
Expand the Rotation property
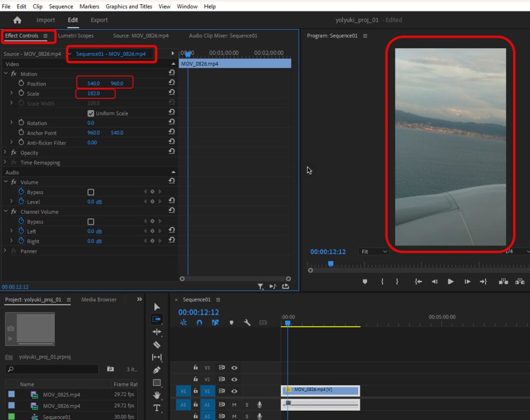pos(11,123)
